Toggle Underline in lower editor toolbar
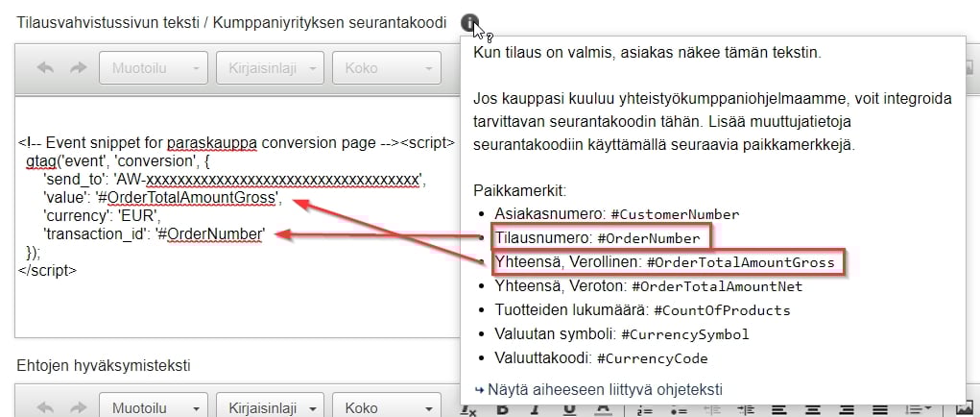The height and width of the screenshot is (417, 980). [569, 410]
